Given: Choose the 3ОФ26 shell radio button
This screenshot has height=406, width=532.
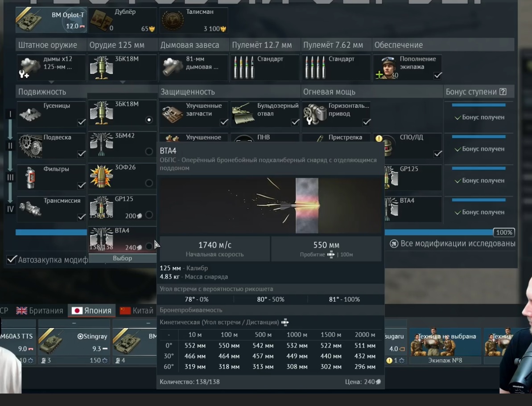Looking at the screenshot, I should tap(148, 183).
